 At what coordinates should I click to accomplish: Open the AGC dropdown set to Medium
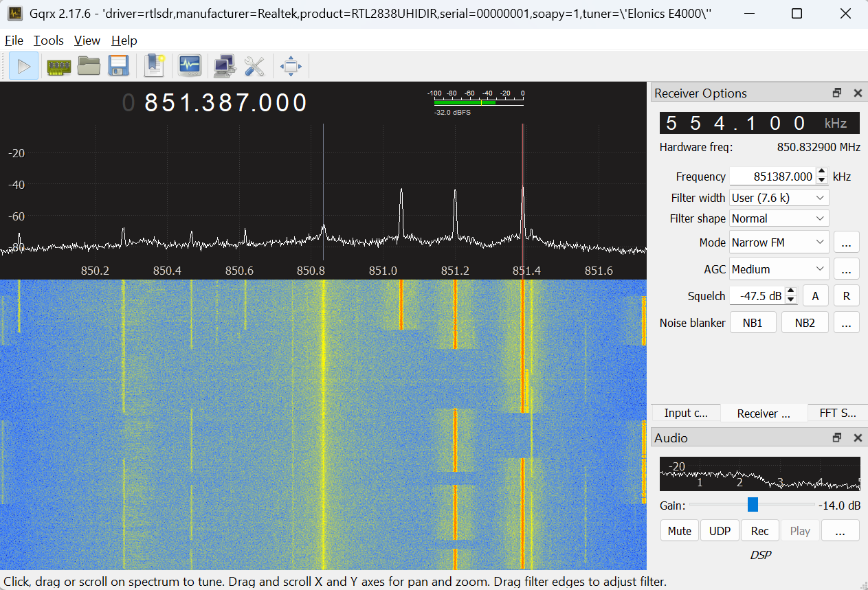pyautogui.click(x=779, y=269)
